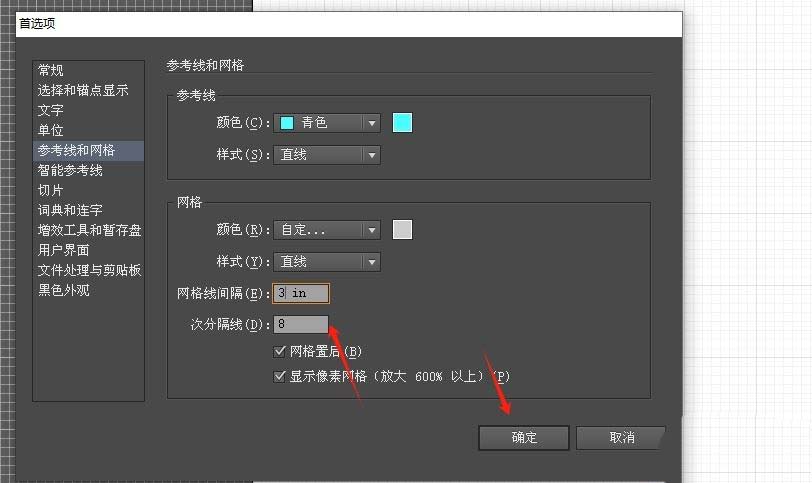Image resolution: width=812 pixels, height=483 pixels.
Task: Expand the grid 样式 dropdown
Action: tap(327, 262)
